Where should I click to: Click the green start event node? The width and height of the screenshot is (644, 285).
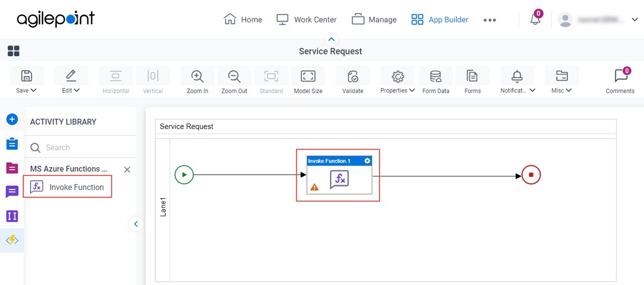pos(184,175)
